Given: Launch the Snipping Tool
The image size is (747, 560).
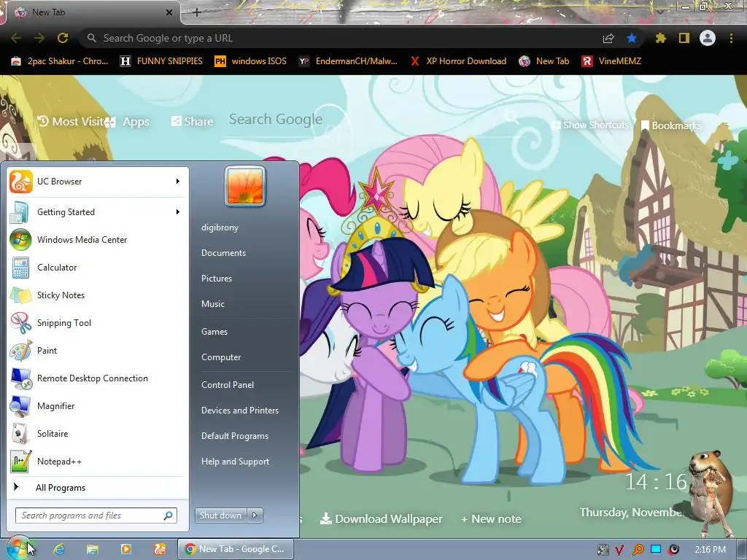Looking at the screenshot, I should [98, 322].
